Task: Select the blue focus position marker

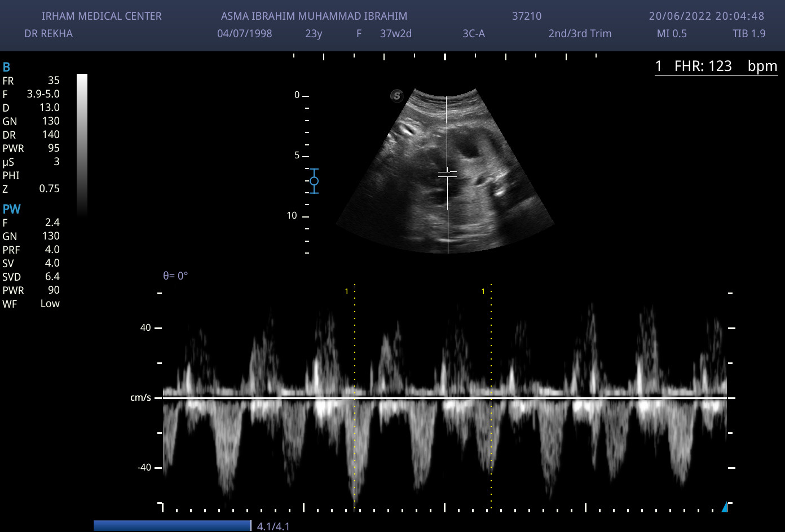Action: [314, 181]
